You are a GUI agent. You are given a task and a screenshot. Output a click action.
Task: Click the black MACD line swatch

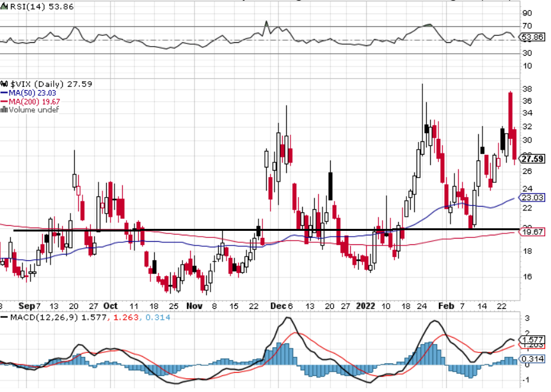[4, 318]
